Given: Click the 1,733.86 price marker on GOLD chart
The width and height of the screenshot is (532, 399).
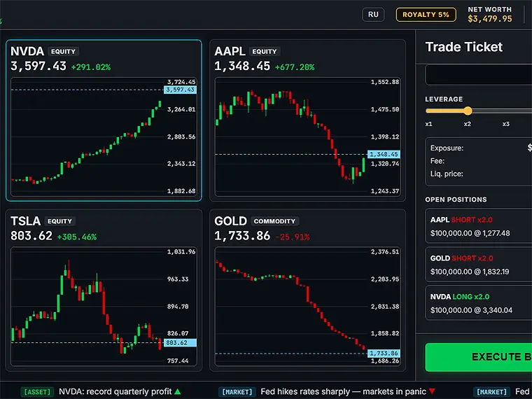Looking at the screenshot, I should click(384, 353).
